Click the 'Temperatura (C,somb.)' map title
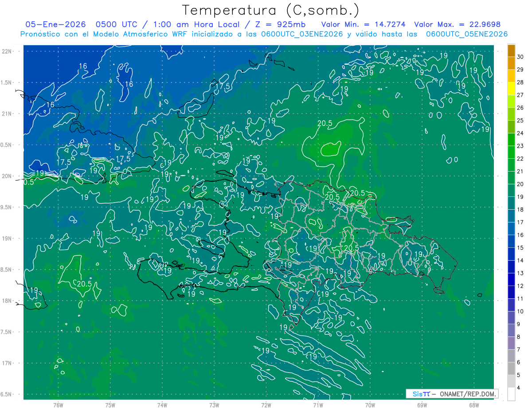 coord(271,10)
